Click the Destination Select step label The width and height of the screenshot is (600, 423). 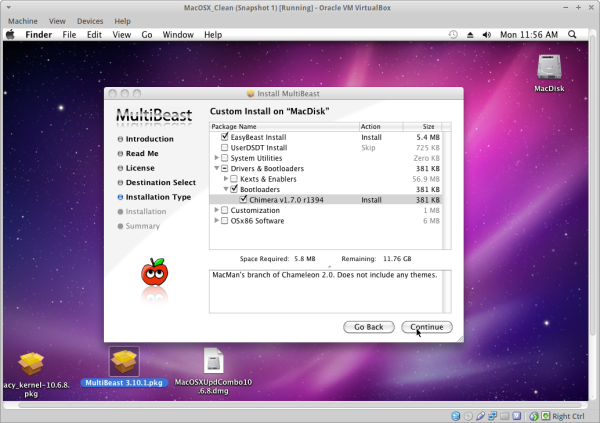tap(161, 182)
